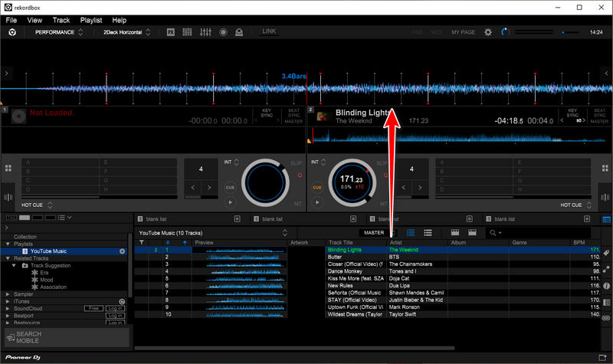Toggle deck 2 KEY SYNC
613x364 pixels.
tap(572, 113)
